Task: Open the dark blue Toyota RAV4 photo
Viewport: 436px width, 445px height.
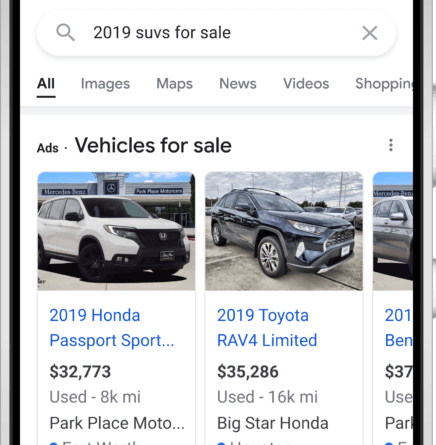Action: pos(284,231)
